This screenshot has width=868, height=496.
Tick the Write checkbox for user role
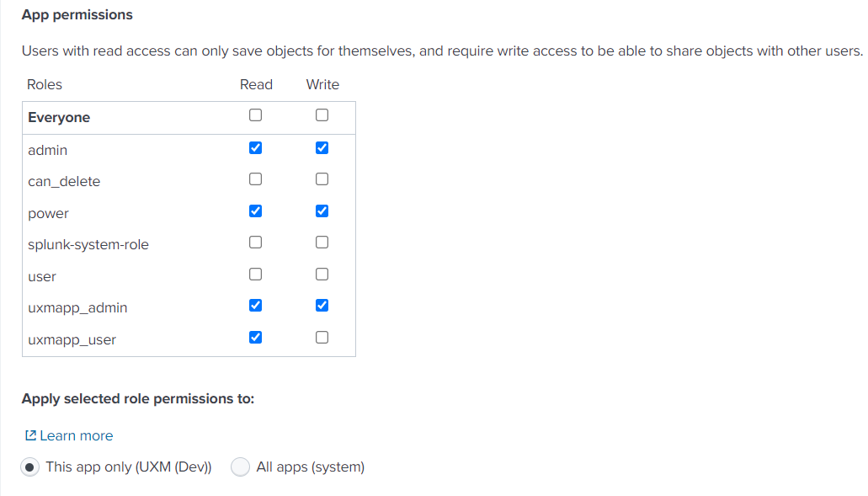322,275
